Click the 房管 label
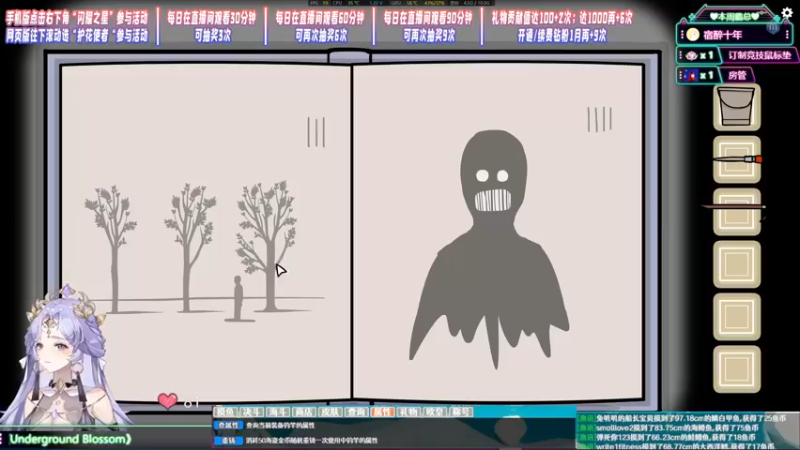The width and height of the screenshot is (800, 450). (737, 76)
